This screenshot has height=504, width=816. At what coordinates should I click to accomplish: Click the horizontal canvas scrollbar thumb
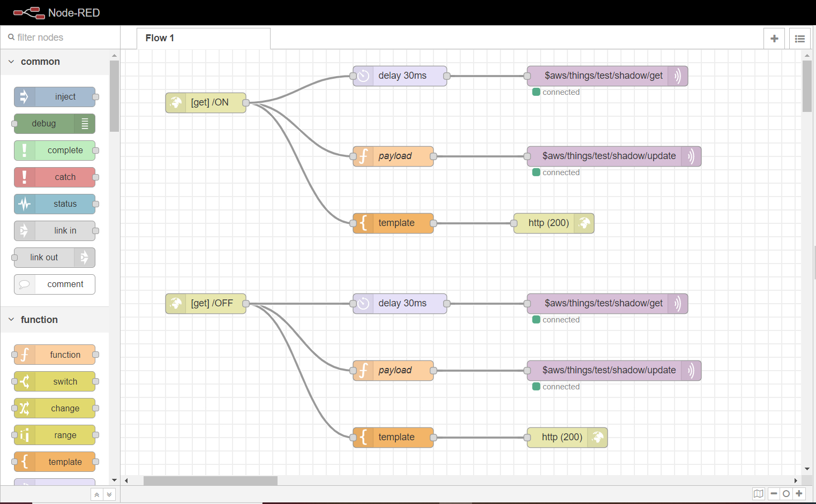click(x=210, y=480)
